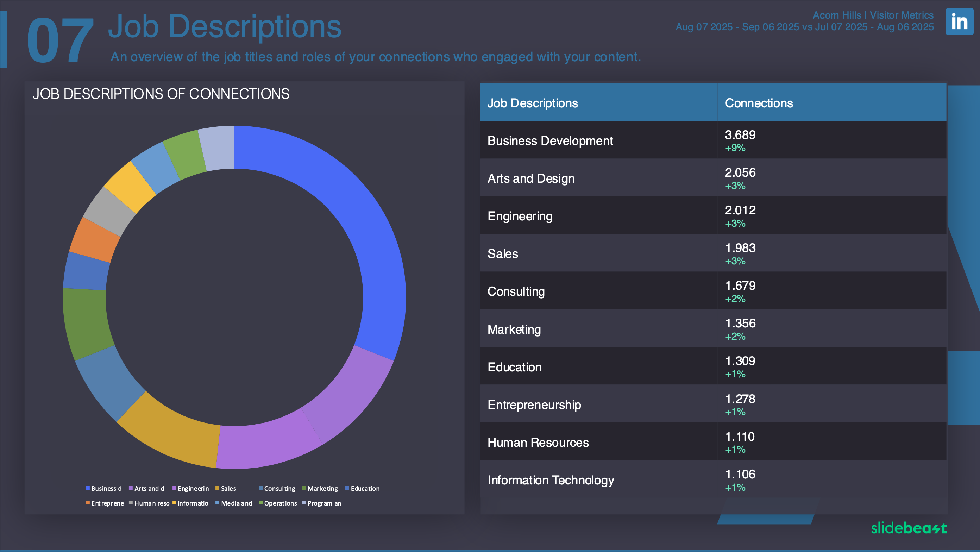Click the JOB DESCRIPTIONS OF CONNECTIONS chart title
Screen dimensions: 980x552
(x=161, y=94)
